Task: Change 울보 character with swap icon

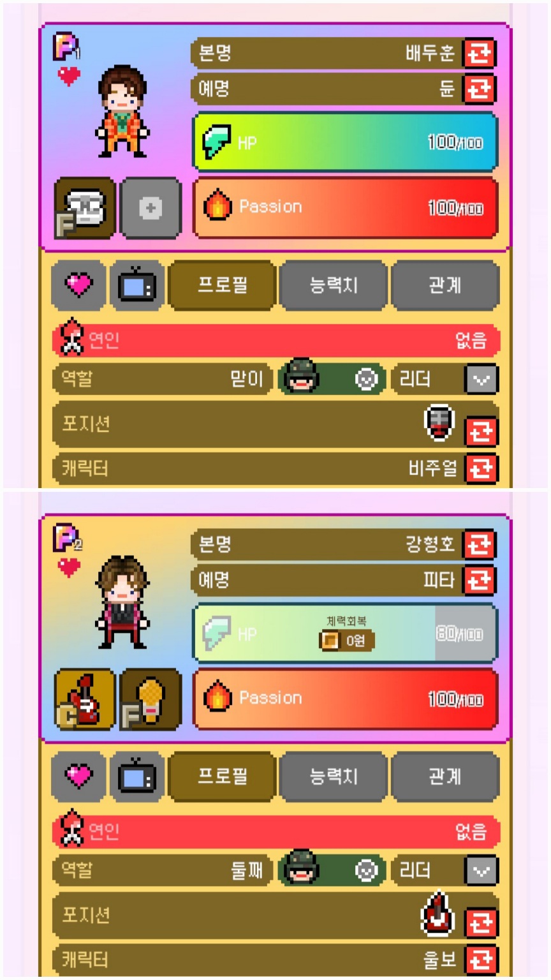Action: click(481, 960)
